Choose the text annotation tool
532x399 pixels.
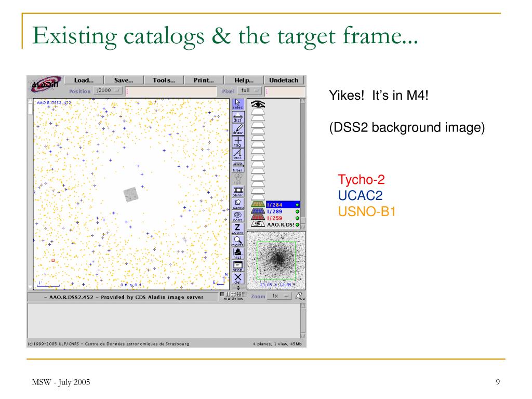(x=237, y=154)
